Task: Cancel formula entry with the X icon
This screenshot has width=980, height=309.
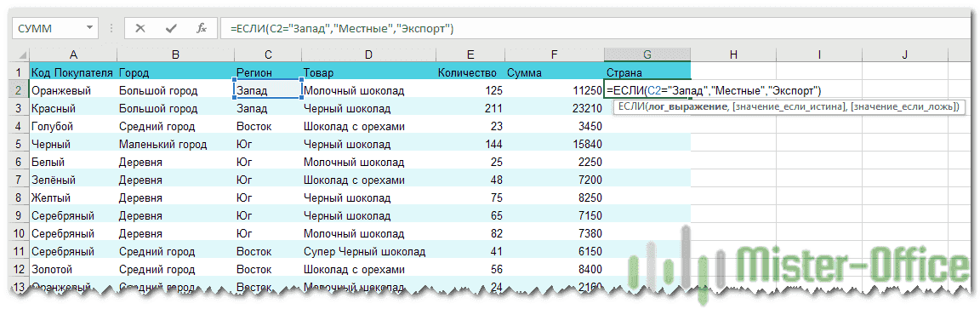Action: point(140,29)
